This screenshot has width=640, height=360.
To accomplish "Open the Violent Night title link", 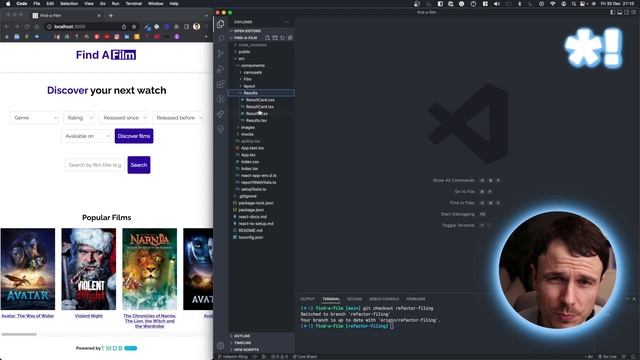I will tap(89, 316).
